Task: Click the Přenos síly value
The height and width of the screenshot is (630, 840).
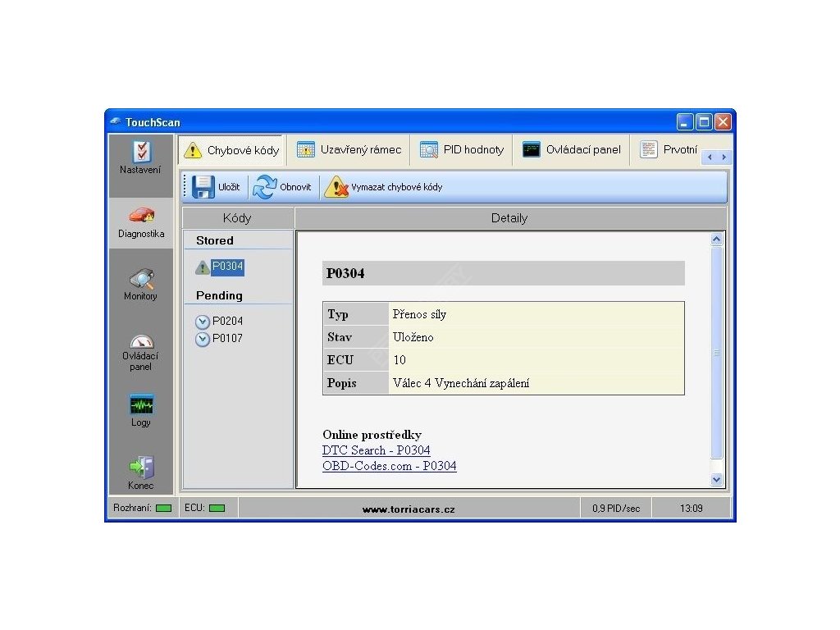Action: click(x=419, y=314)
